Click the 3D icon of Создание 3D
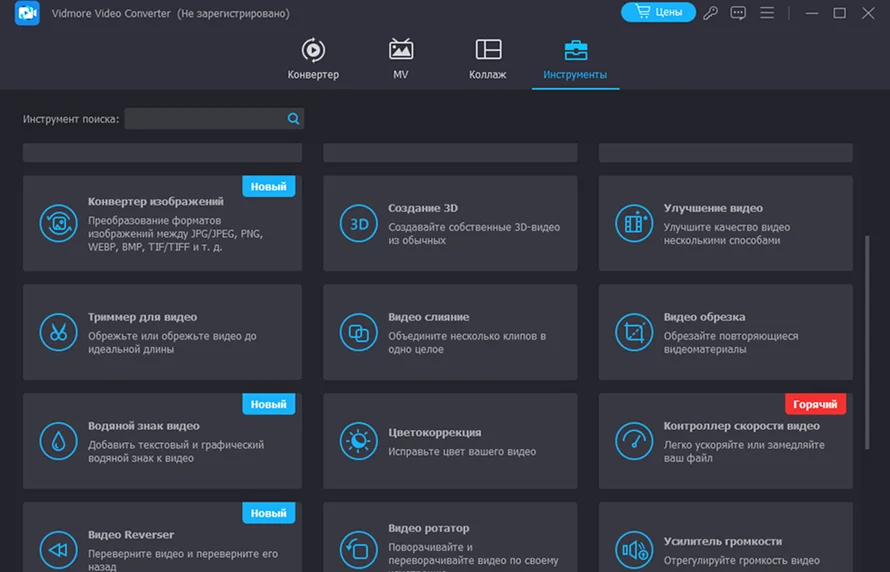Image resolution: width=890 pixels, height=572 pixels. [x=358, y=224]
